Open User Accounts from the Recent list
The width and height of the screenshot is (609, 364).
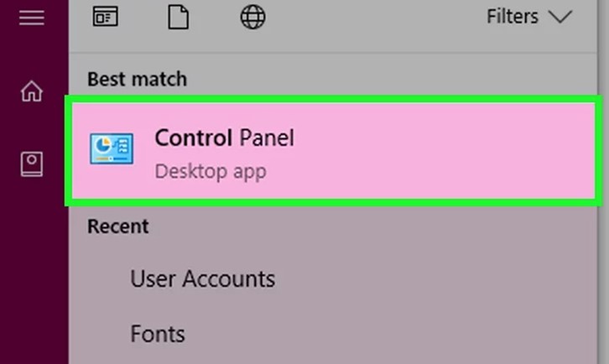(202, 278)
